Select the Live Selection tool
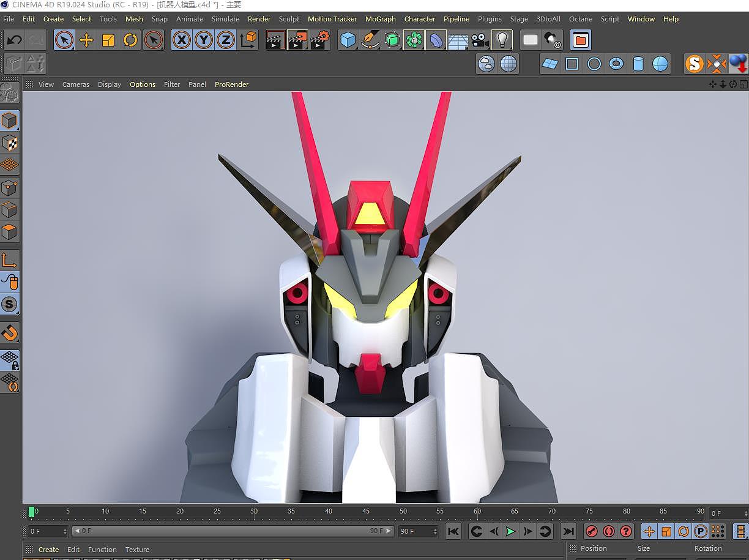The image size is (749, 560). (x=64, y=41)
